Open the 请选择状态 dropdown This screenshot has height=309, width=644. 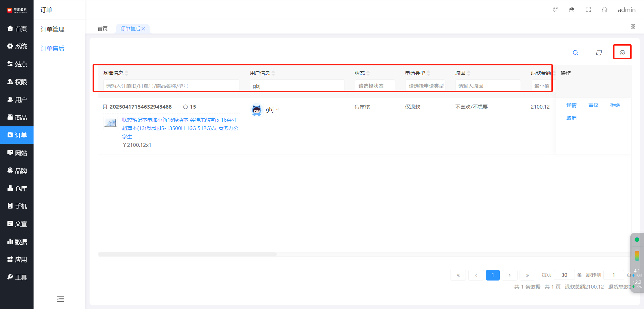[x=375, y=86]
